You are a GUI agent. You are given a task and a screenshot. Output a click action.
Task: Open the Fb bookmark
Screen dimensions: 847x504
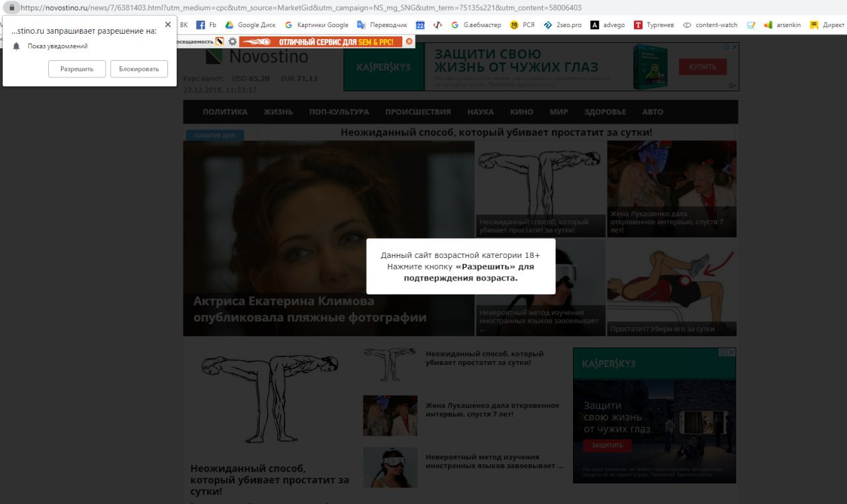tap(206, 25)
